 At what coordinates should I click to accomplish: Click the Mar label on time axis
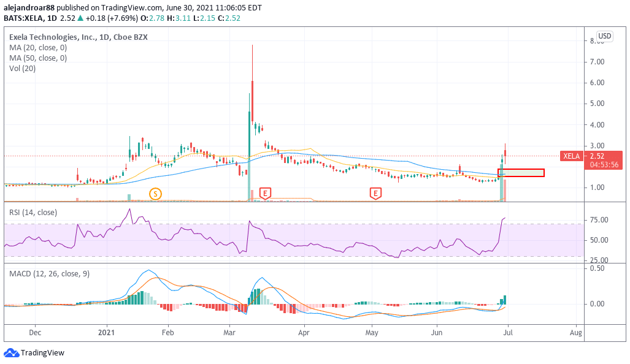(x=229, y=333)
